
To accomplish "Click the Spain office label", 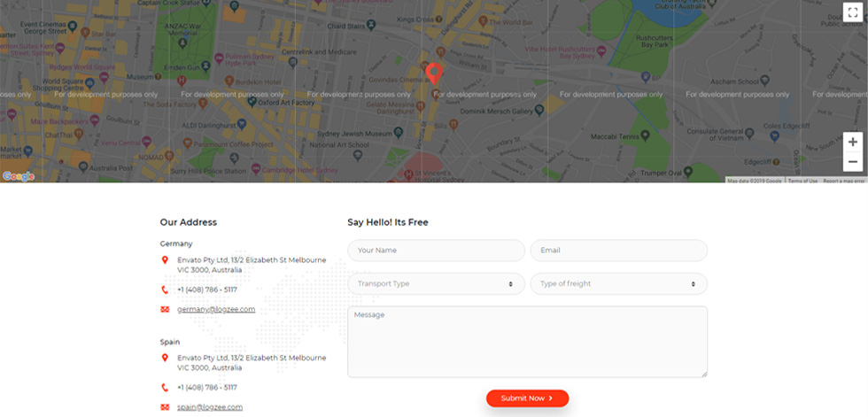I will click(x=170, y=342).
